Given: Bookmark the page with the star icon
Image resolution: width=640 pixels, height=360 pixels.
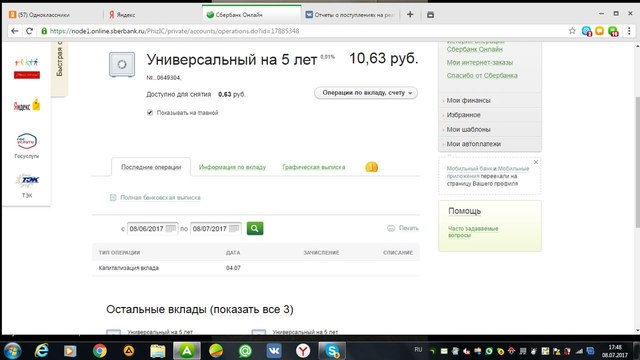Looking at the screenshot, I should 572,31.
